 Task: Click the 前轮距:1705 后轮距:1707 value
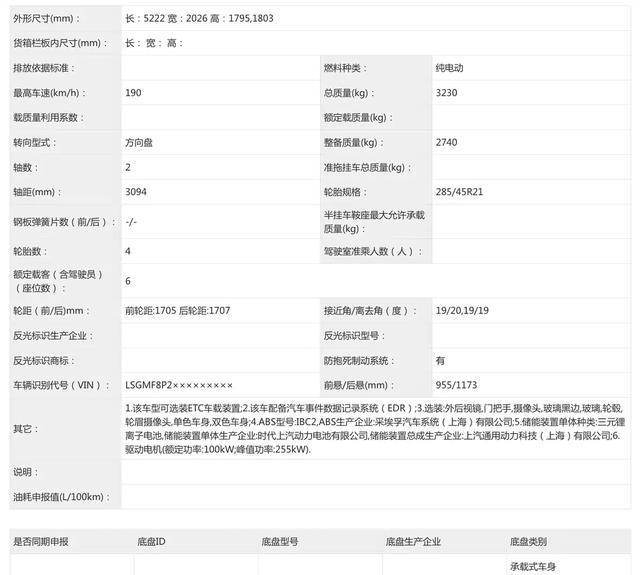coord(178,311)
